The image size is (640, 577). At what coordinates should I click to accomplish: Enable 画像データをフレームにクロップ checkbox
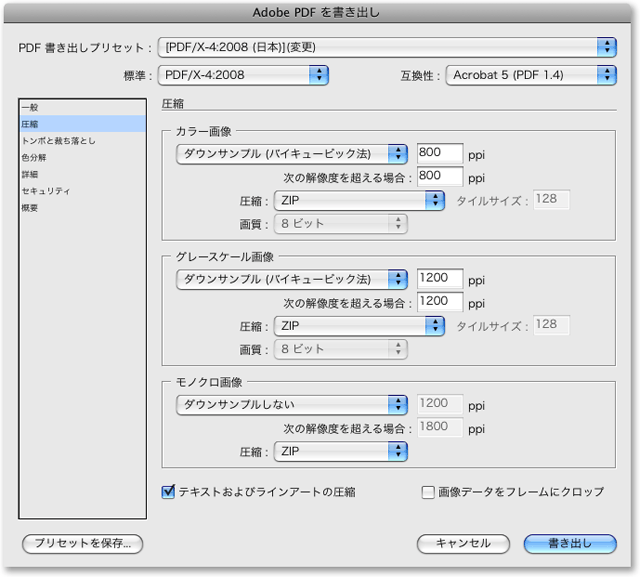tap(428, 492)
